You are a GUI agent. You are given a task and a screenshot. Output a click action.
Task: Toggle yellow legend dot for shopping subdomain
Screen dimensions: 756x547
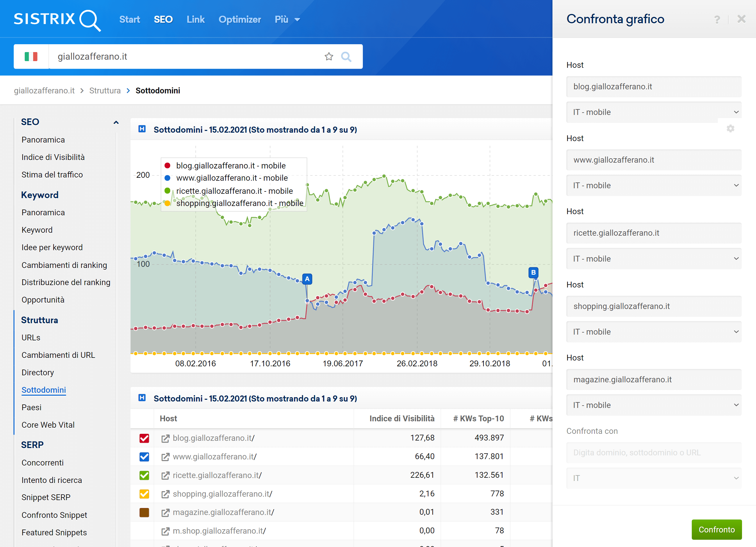tap(168, 203)
